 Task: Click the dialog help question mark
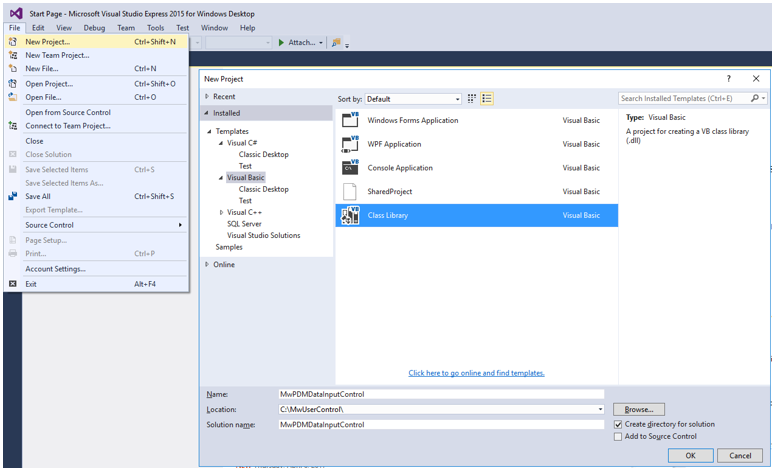[728, 79]
